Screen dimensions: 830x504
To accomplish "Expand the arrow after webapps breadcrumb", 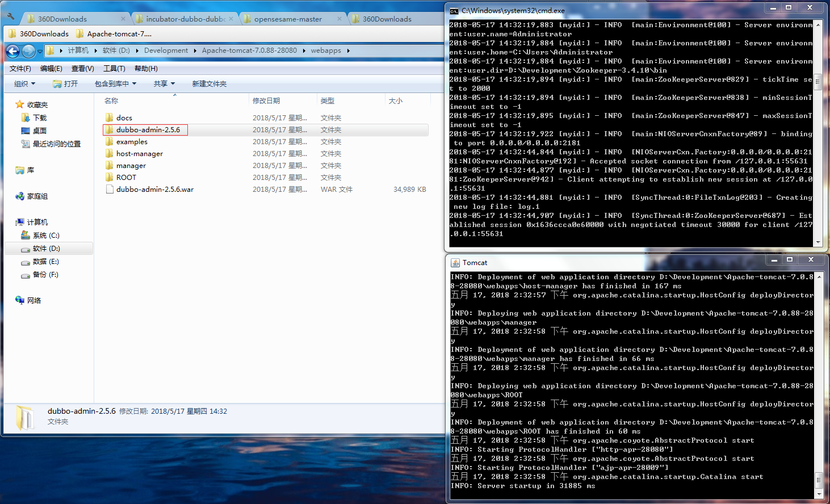I will (x=348, y=51).
